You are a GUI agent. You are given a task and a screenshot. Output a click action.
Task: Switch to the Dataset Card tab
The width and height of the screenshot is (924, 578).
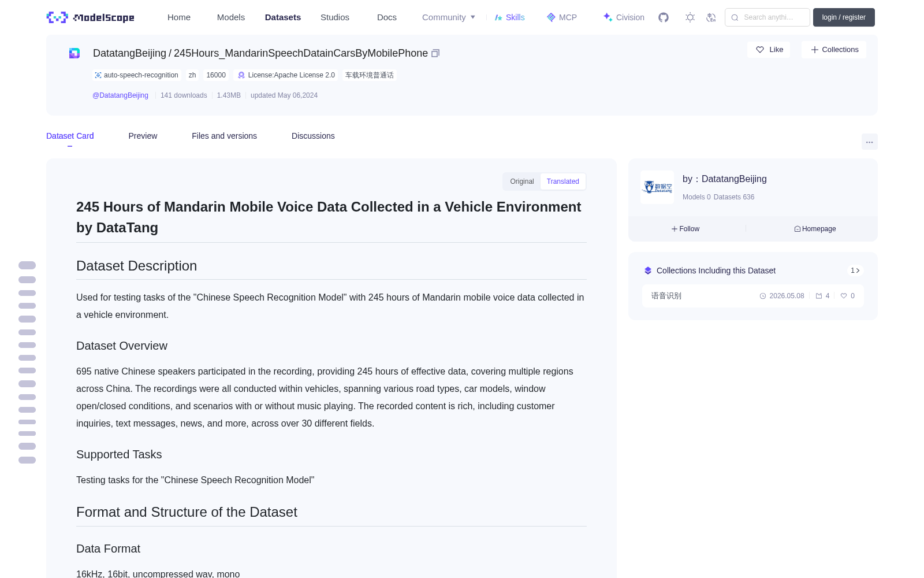[x=70, y=136]
